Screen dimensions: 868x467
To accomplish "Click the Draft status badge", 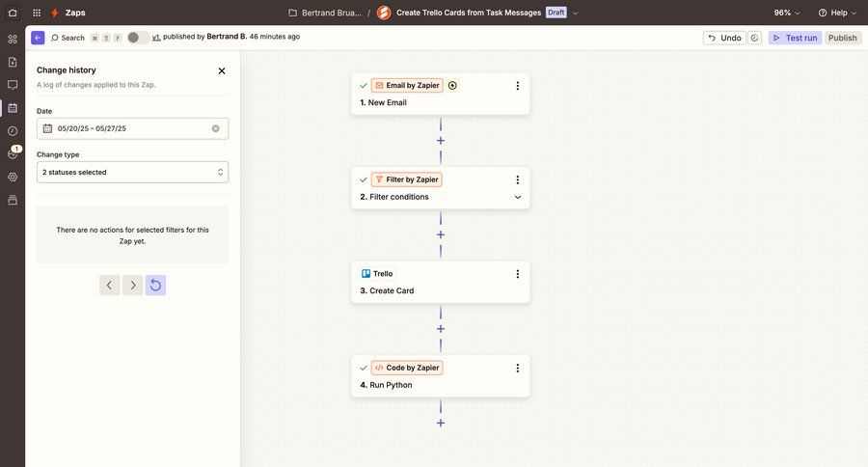I will pos(556,13).
